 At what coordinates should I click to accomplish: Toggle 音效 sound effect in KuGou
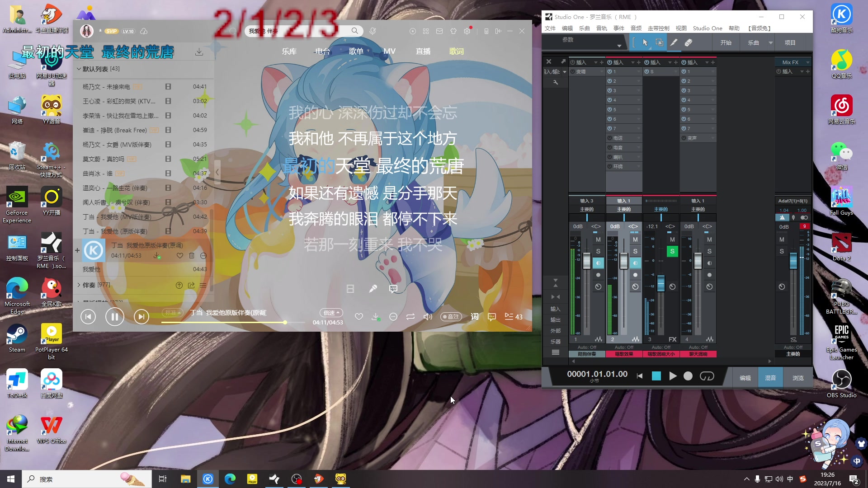click(x=450, y=317)
